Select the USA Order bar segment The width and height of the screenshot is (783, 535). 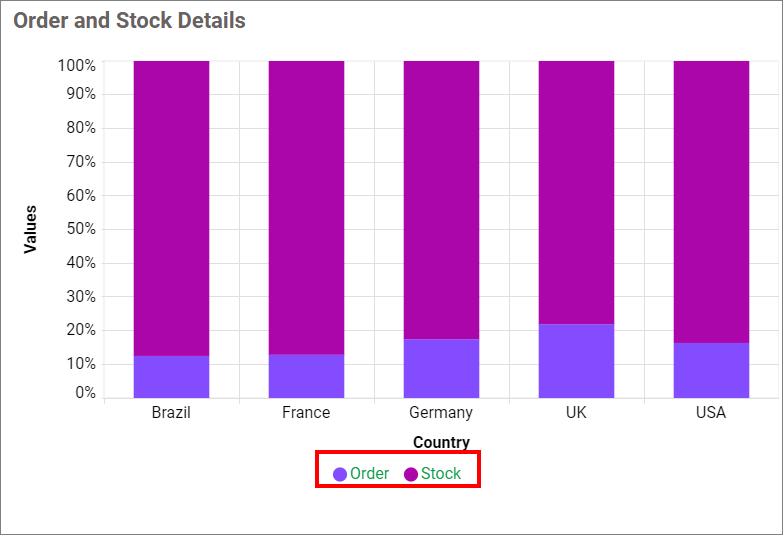(711, 370)
